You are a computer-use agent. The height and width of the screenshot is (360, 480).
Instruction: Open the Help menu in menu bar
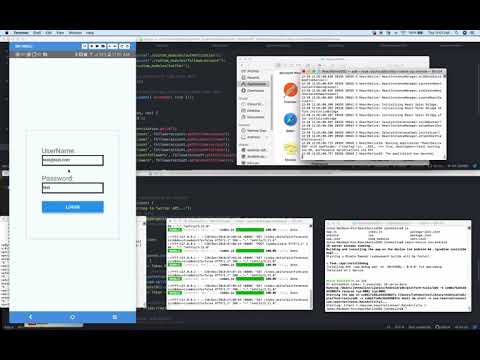point(90,33)
